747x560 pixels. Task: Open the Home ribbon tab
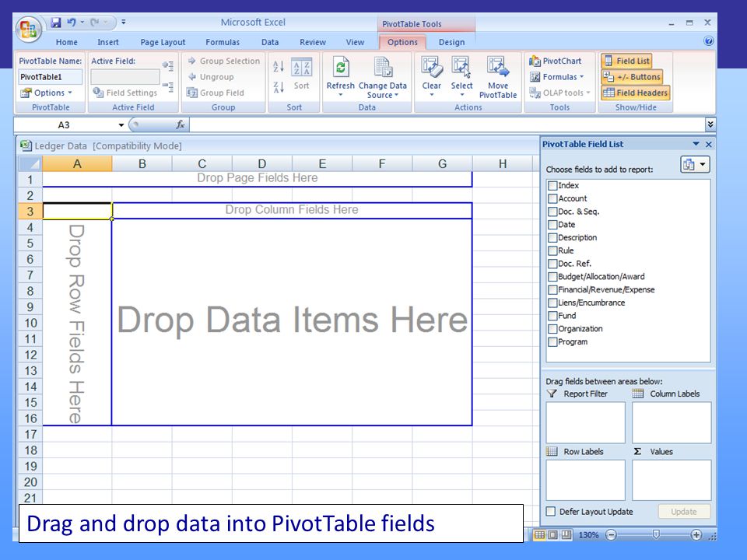[x=67, y=42]
